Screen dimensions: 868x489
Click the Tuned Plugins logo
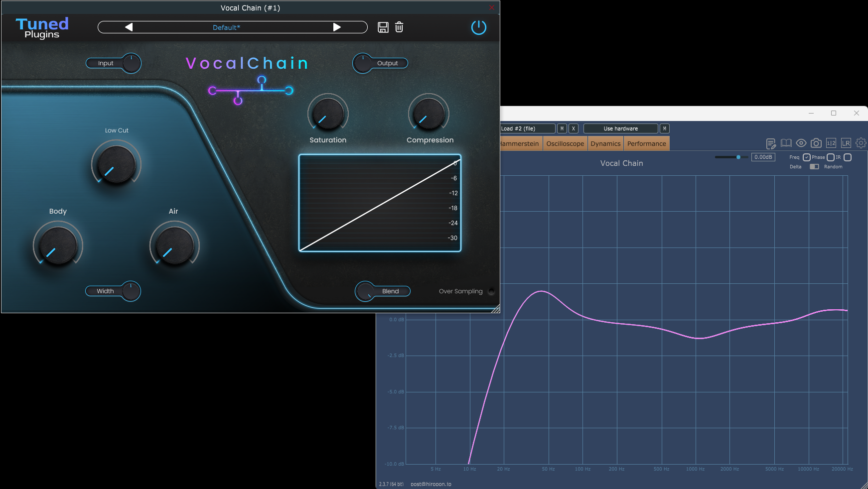pyautogui.click(x=42, y=28)
